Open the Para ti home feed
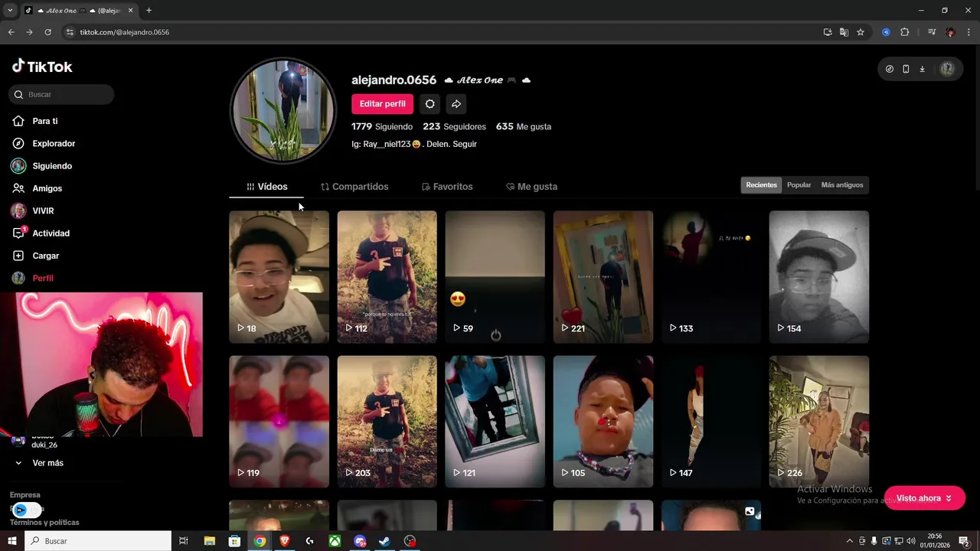980x551 pixels. (45, 121)
